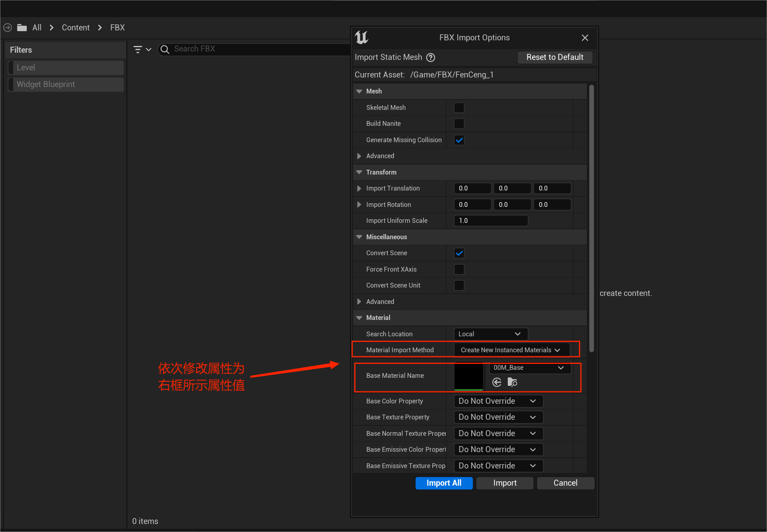Click the options panel vertical scrollbar
The height and width of the screenshot is (532, 767).
tap(591, 219)
